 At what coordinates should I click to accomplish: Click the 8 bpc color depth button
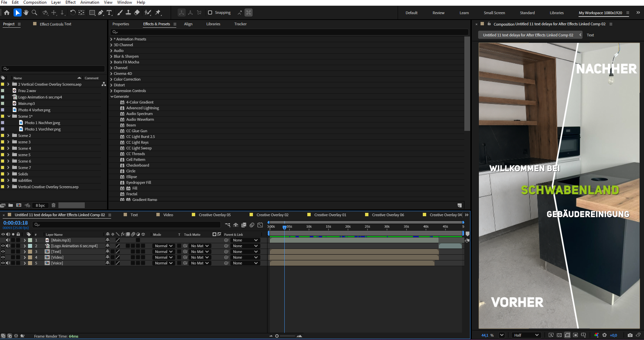pyautogui.click(x=40, y=205)
